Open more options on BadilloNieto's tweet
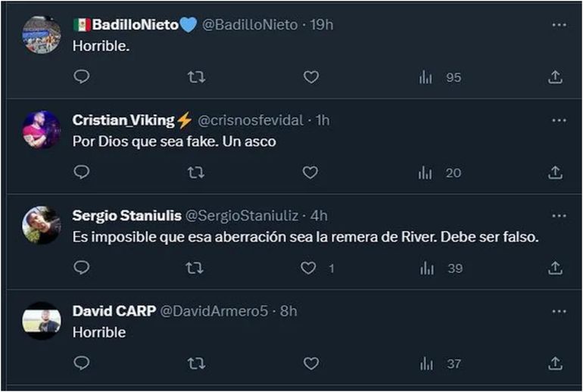Image resolution: width=583 pixels, height=392 pixels. coord(559,25)
